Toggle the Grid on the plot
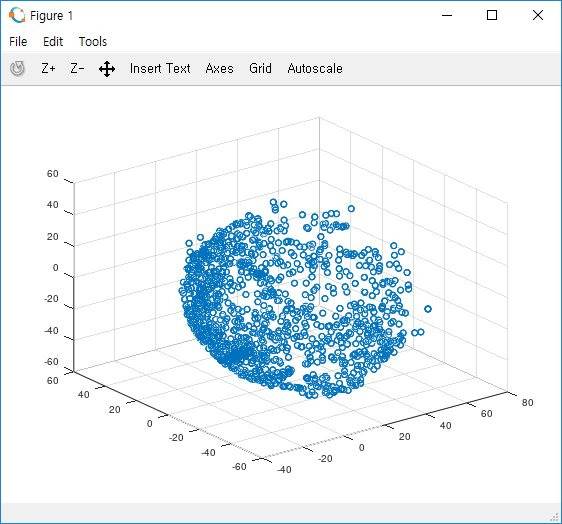The height and width of the screenshot is (524, 562). pyautogui.click(x=260, y=68)
